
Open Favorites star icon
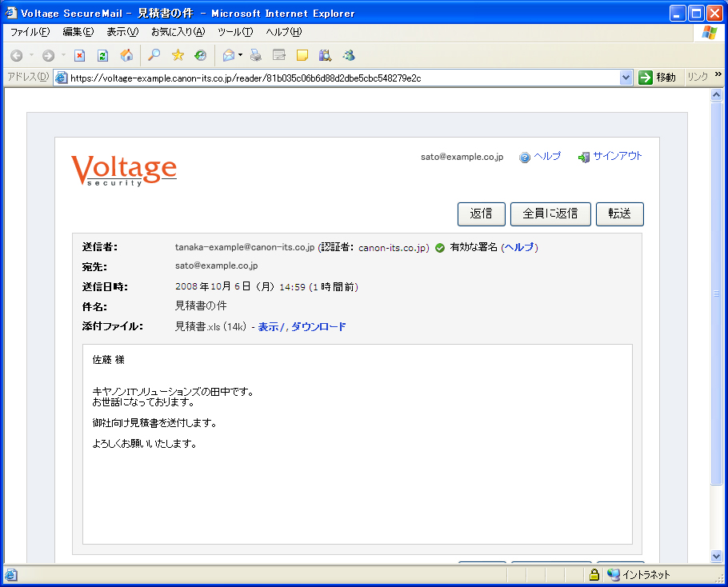[x=178, y=56]
